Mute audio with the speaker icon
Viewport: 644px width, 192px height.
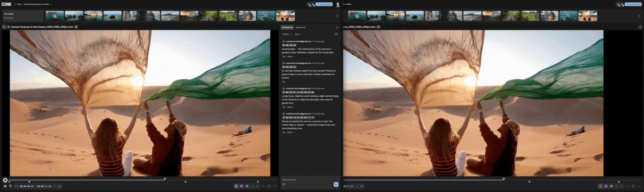click(5, 186)
